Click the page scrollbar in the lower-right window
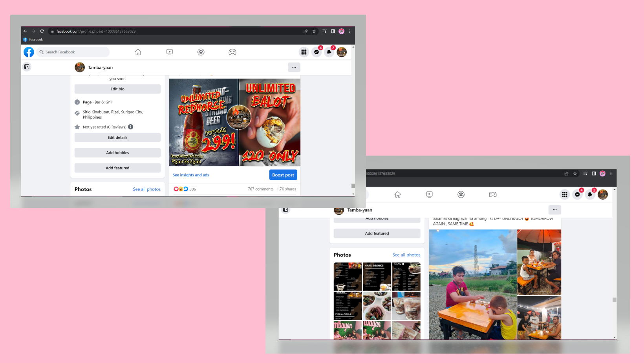 [x=615, y=300]
